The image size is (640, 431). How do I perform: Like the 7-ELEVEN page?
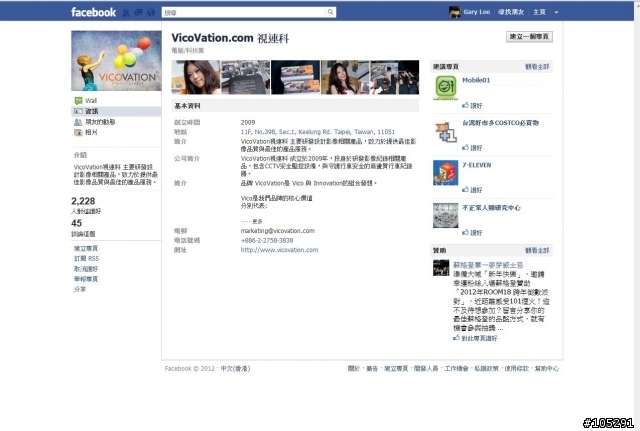(472, 190)
